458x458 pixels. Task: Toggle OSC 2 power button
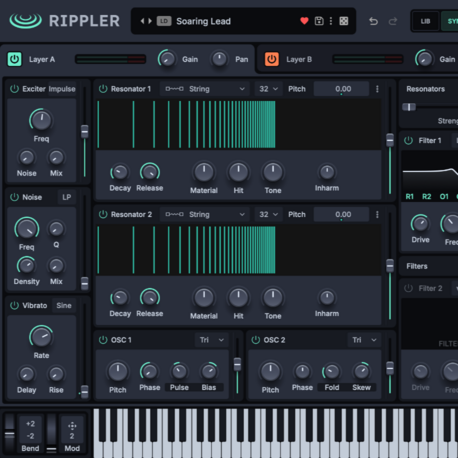[x=256, y=340]
